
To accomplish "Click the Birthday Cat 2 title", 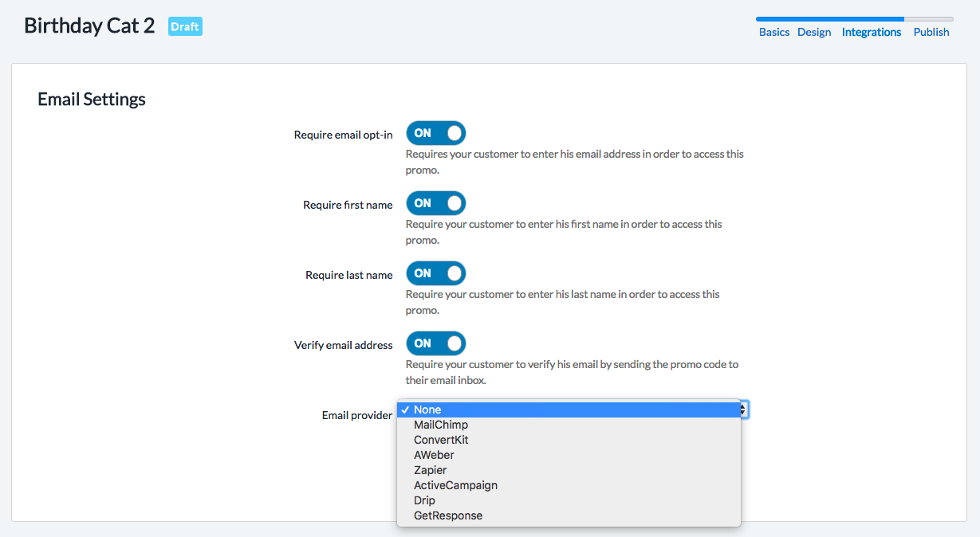I will [89, 25].
